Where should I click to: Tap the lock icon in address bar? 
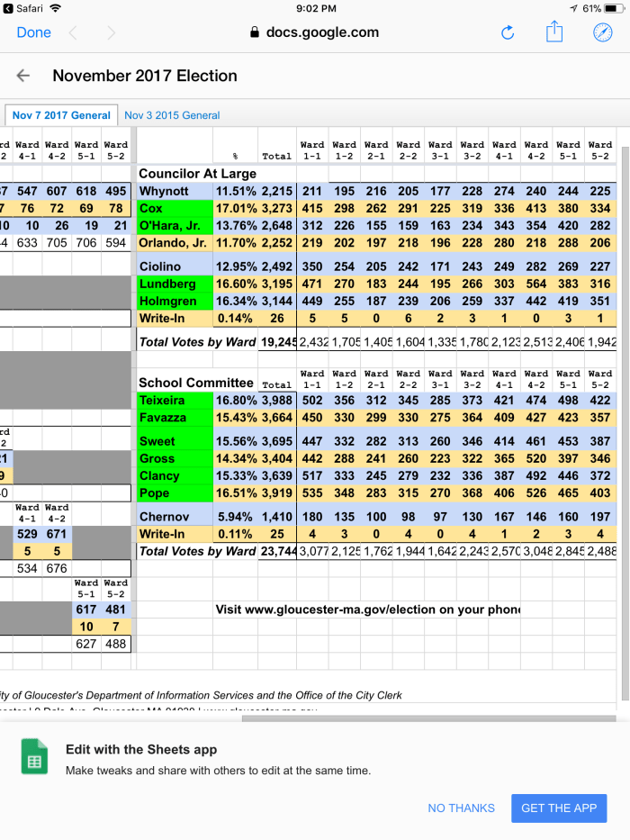255,32
